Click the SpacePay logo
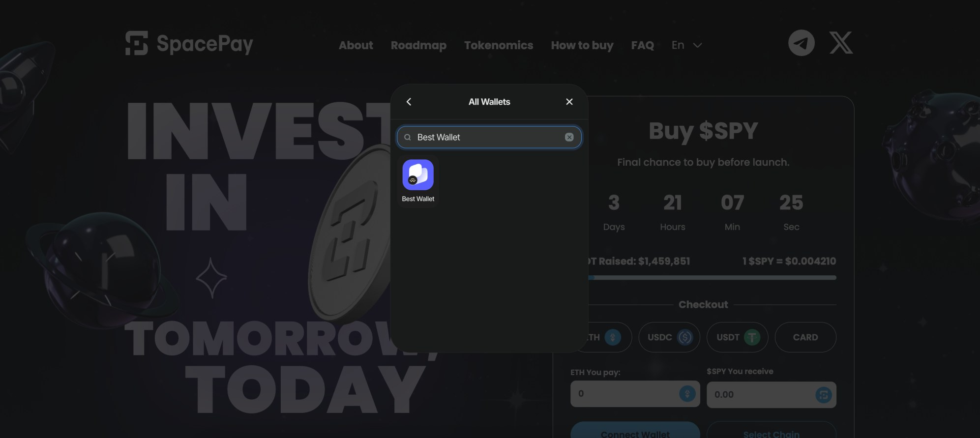980x438 pixels. [189, 43]
